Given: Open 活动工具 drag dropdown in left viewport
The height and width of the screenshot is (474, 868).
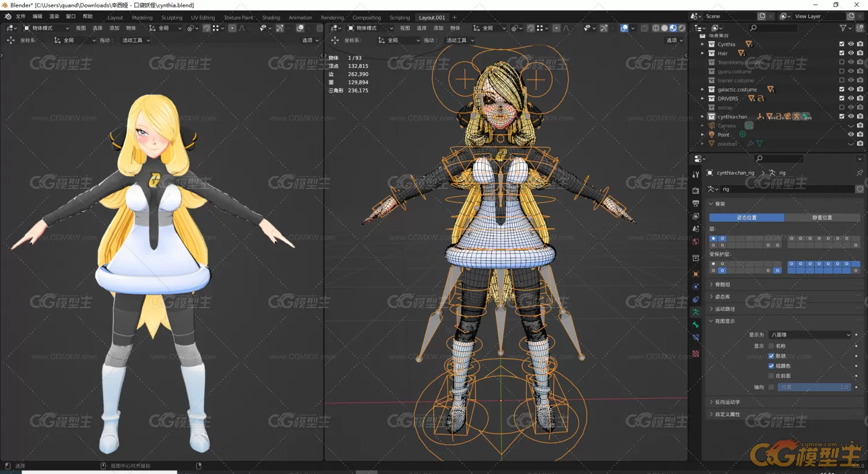Looking at the screenshot, I should (135, 41).
